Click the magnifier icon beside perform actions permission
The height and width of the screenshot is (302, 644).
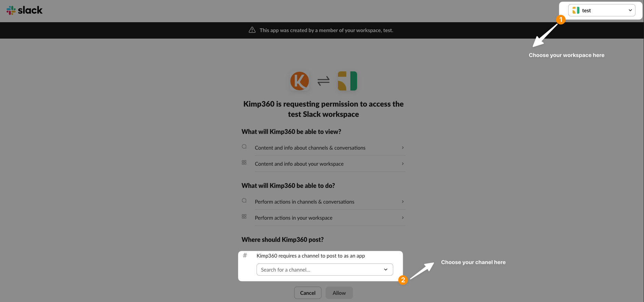click(x=244, y=200)
